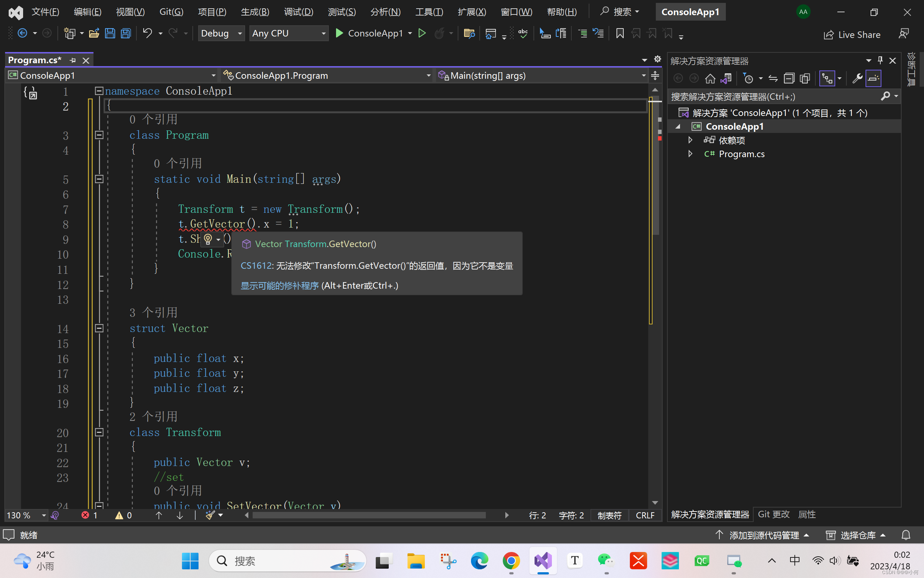
Task: Open the 生成(B) menu
Action: 255,12
